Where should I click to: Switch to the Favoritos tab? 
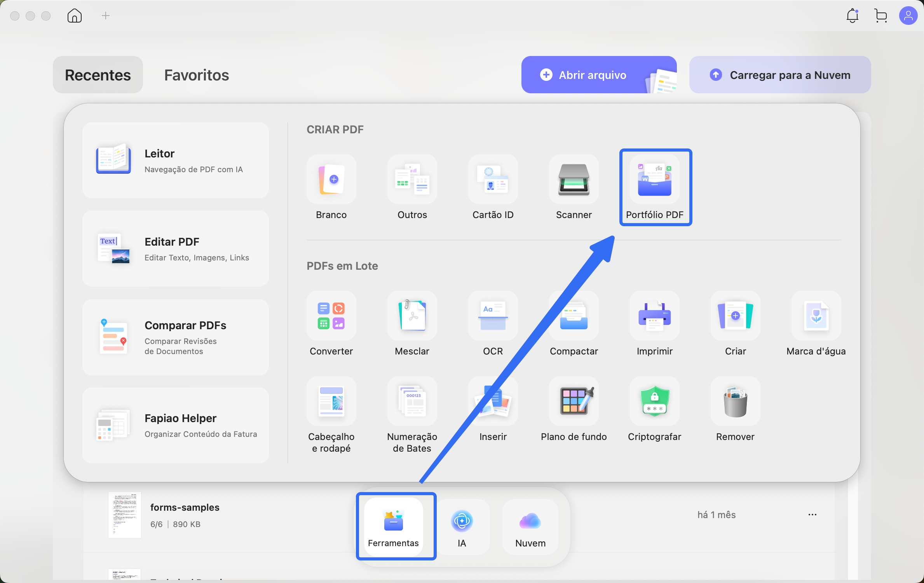click(196, 75)
